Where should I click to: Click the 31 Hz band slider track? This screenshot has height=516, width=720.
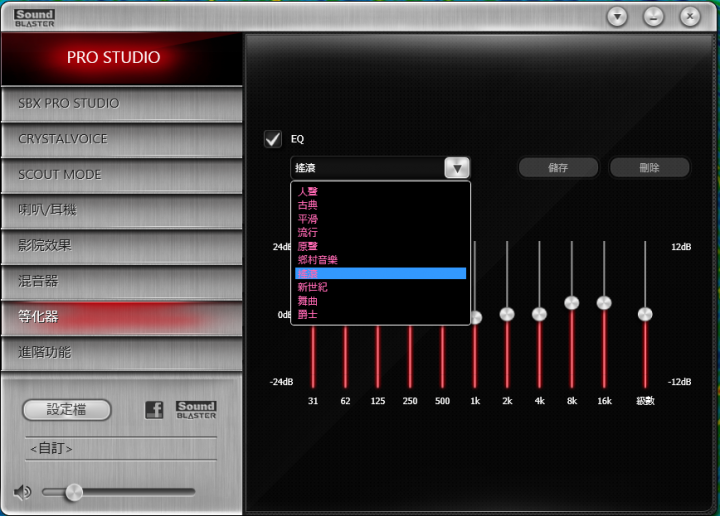tap(313, 357)
